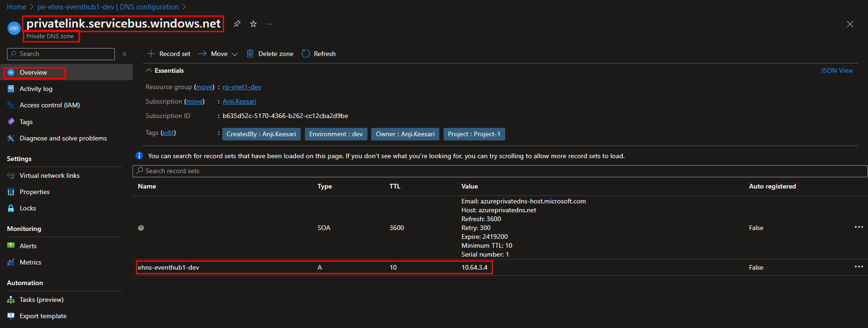Open Metrics under Monitoring

(x=30, y=262)
